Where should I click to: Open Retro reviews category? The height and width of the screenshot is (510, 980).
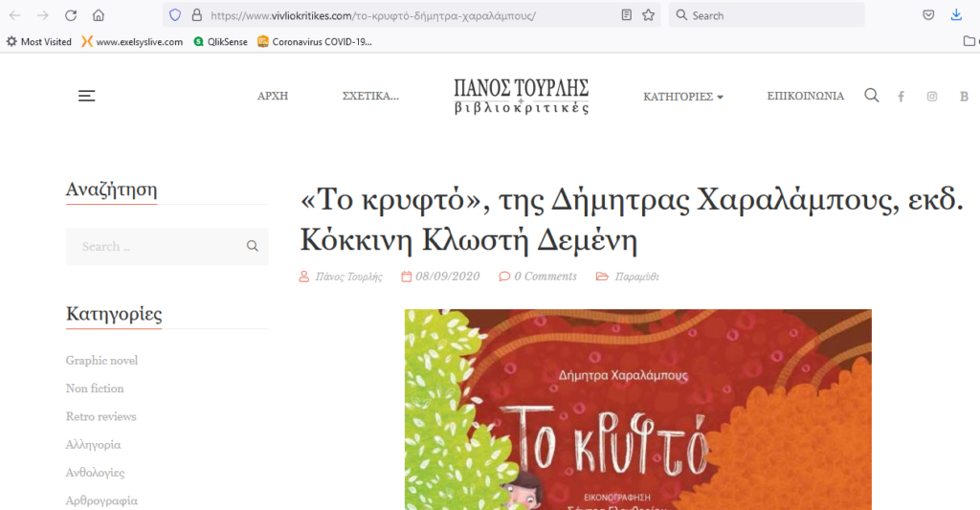pos(101,417)
